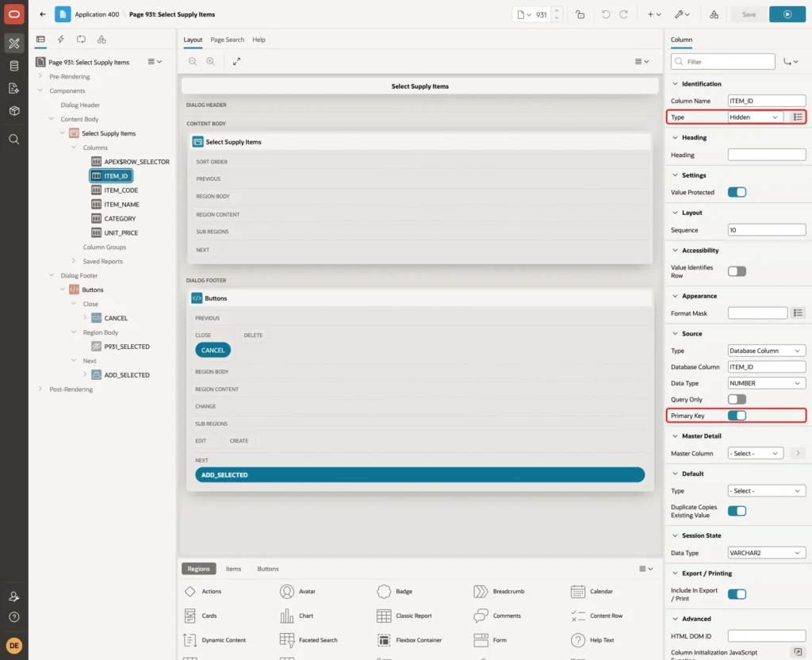Open the Help tab
Screen dimensions: 812x660
tap(259, 40)
